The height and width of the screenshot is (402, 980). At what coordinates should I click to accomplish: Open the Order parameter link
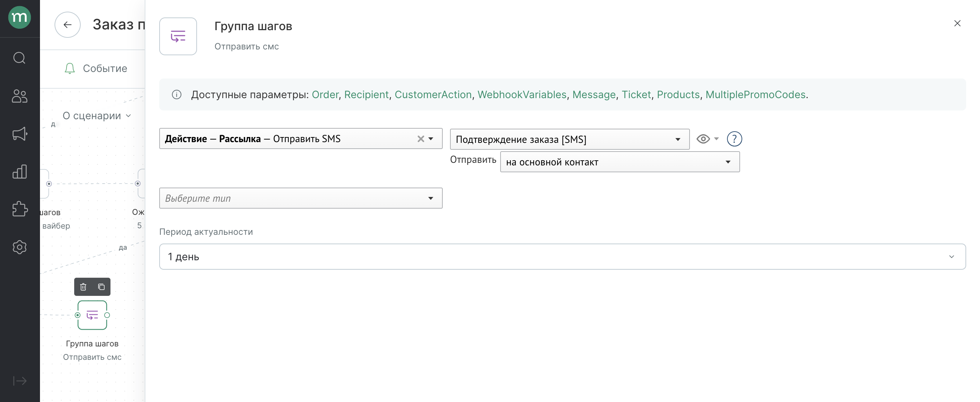coord(325,94)
